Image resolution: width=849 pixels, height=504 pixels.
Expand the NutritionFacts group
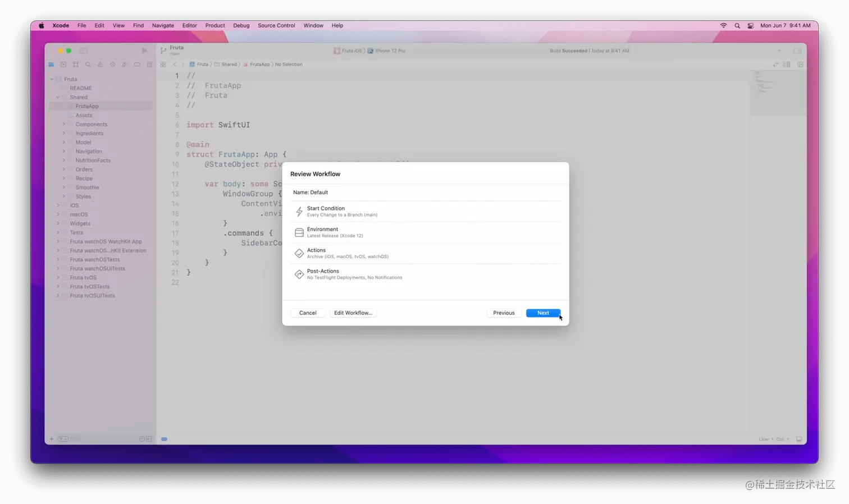(x=64, y=160)
